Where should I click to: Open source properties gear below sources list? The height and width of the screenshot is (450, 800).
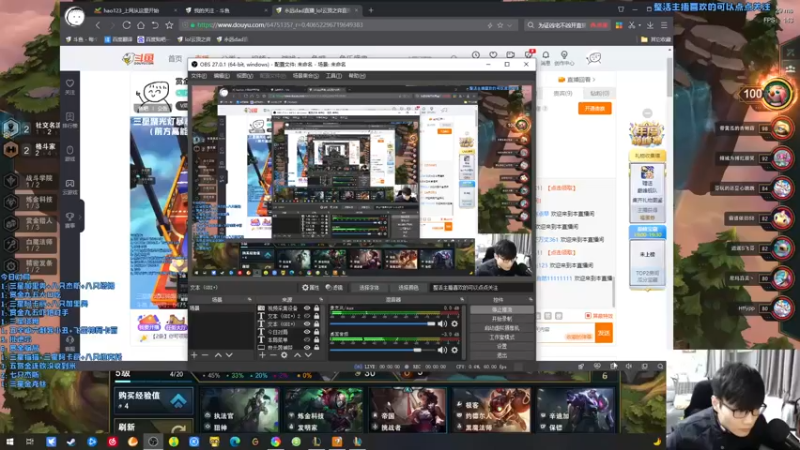285,355
